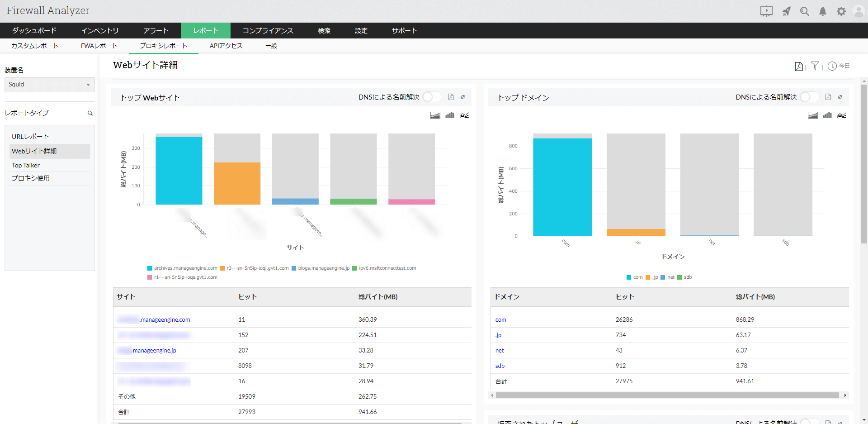Viewport: 868px width, 424px height.
Task: Open the rocket quick-start icon
Action: (787, 11)
